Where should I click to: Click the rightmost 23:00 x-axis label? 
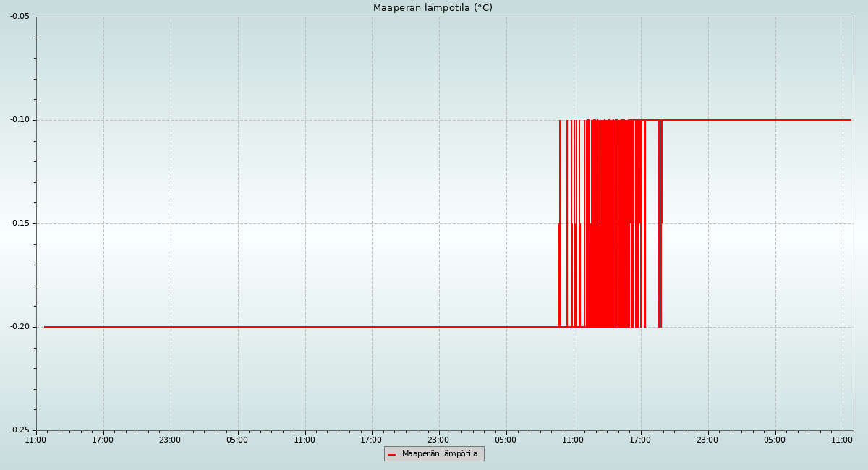pyautogui.click(x=707, y=440)
